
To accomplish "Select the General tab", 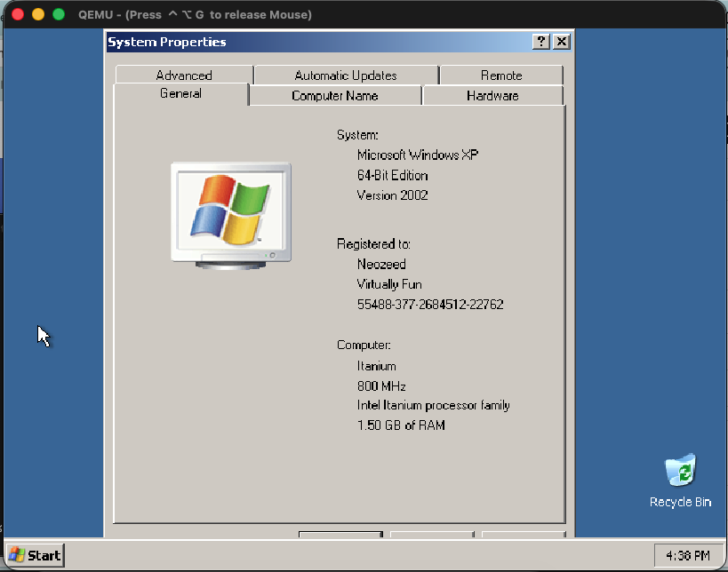I will (181, 94).
